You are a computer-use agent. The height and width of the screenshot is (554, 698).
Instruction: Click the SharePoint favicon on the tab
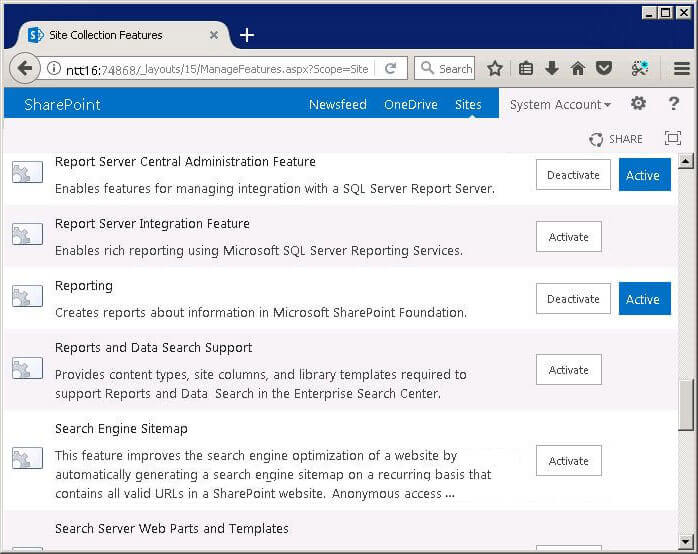[35, 35]
